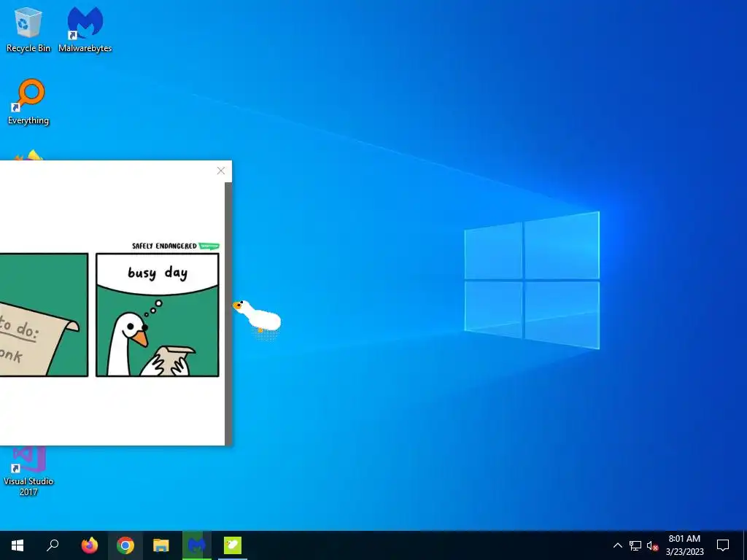The image size is (747, 560).
Task: Switch to Malwarebytes in the taskbar
Action: (x=197, y=545)
